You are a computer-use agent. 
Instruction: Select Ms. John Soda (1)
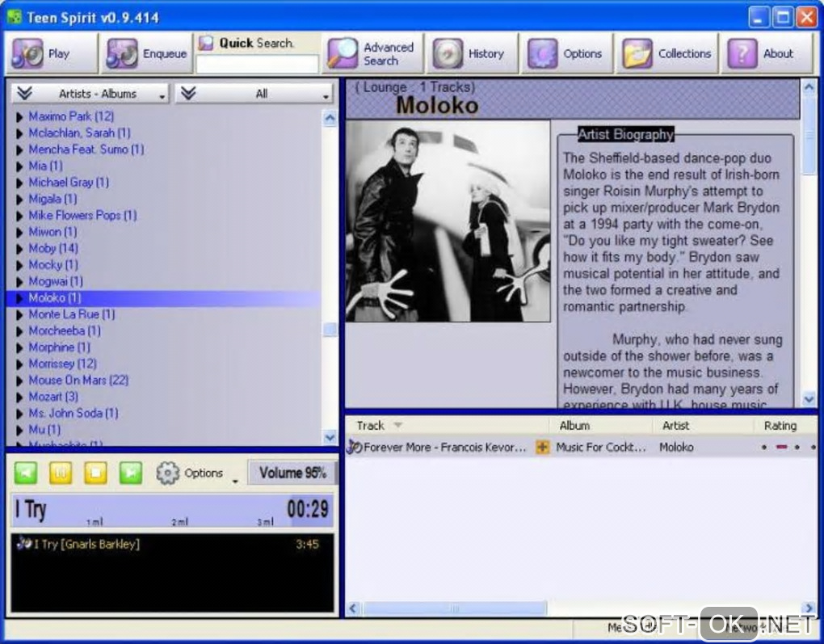point(74,413)
